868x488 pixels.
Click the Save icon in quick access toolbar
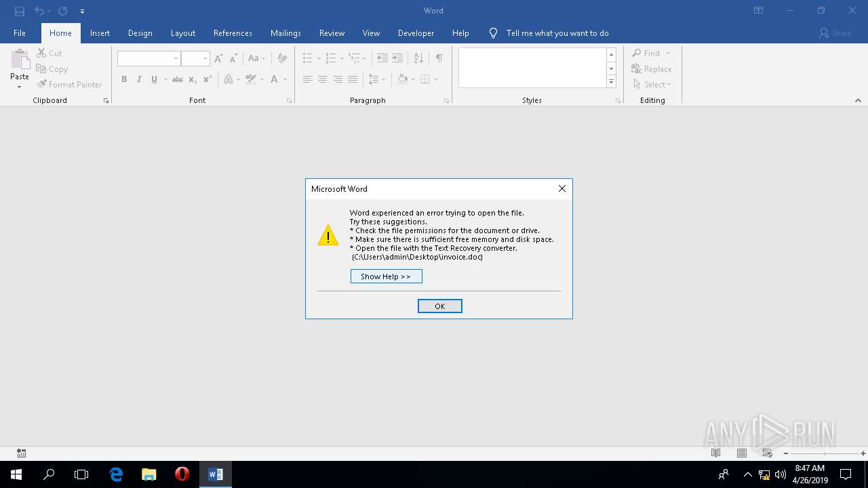pyautogui.click(x=20, y=11)
